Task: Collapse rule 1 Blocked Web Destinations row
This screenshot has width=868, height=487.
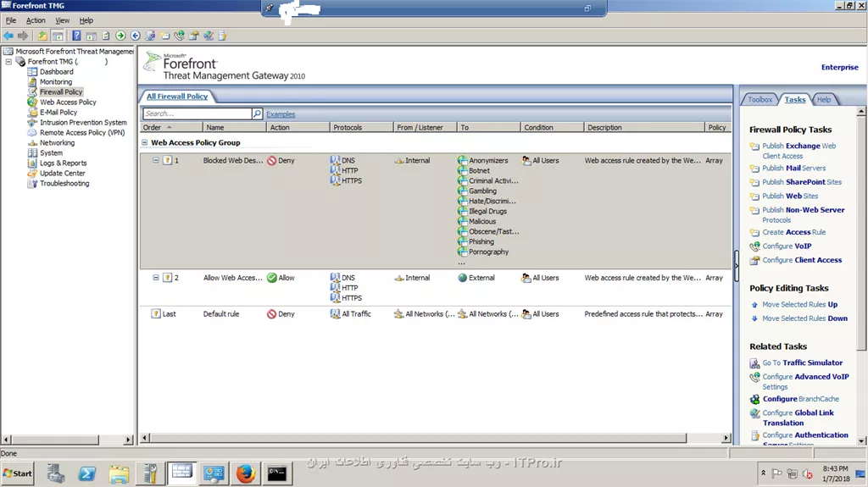Action: click(x=156, y=160)
